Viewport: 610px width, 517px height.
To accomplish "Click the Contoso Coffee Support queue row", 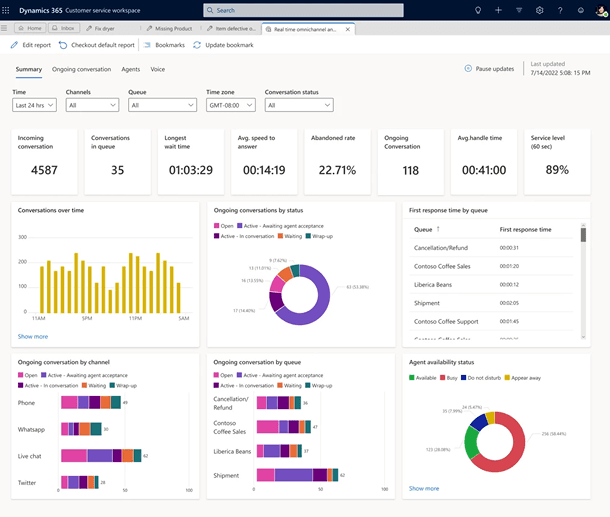I will pos(491,322).
